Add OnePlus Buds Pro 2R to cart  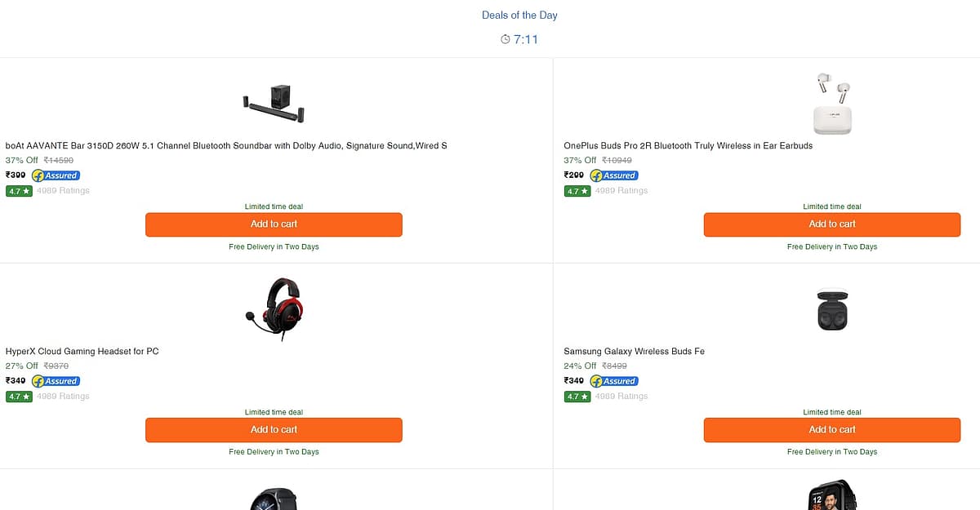pos(832,224)
